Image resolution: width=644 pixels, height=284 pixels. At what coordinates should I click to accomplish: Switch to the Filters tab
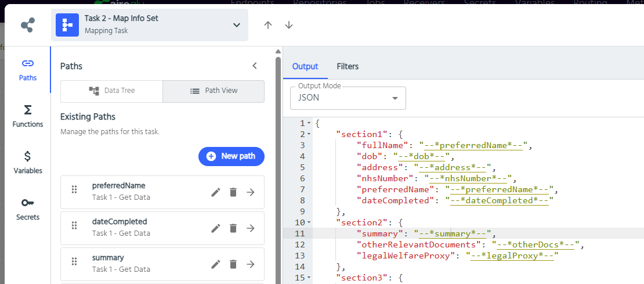coord(348,66)
